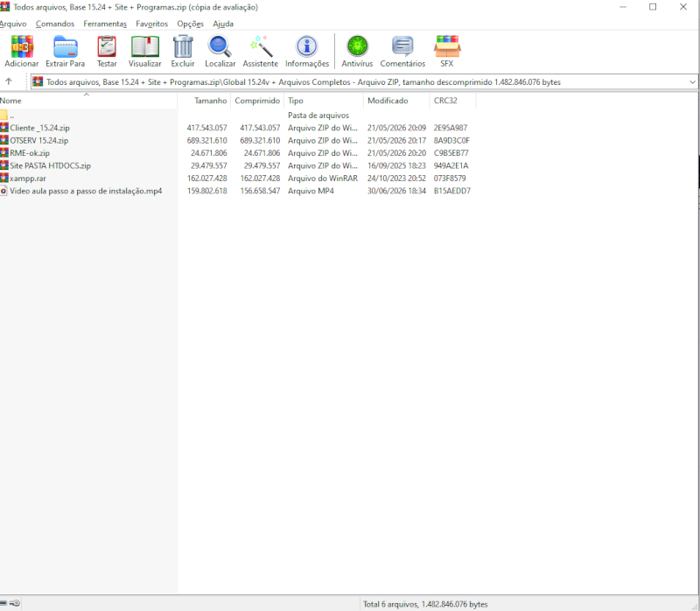Open the Opções menu
This screenshot has width=700, height=611.
tap(190, 24)
